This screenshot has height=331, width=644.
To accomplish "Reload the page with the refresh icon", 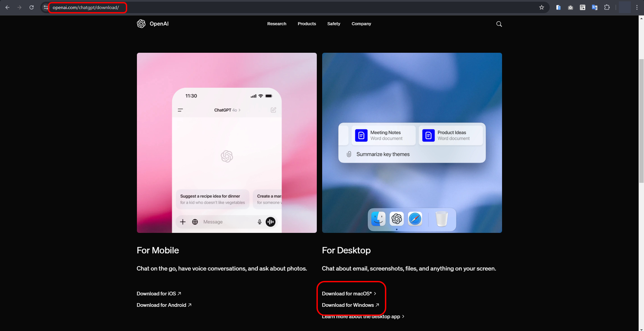I will coord(32,7).
